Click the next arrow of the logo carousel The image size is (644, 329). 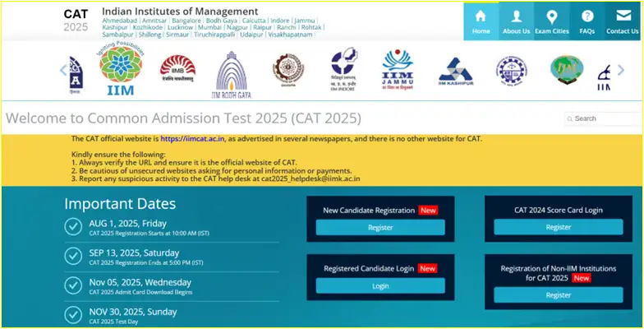pyautogui.click(x=621, y=71)
